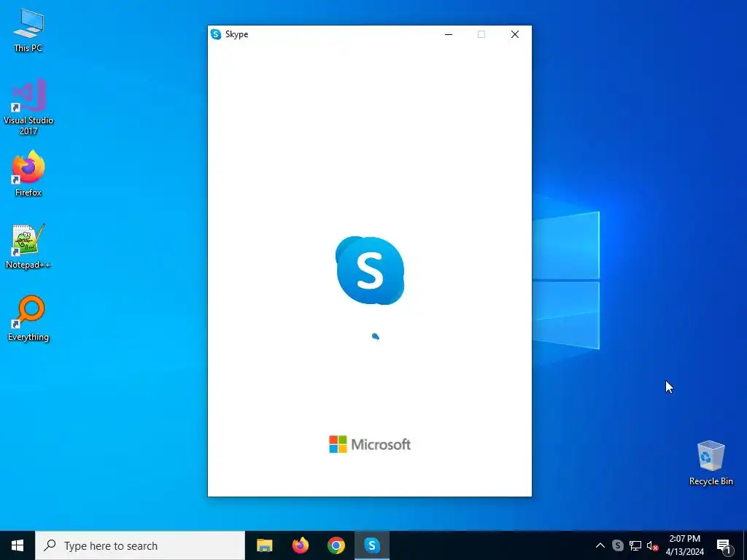Open clock and date flyout
This screenshot has height=560, width=747.
[x=684, y=545]
